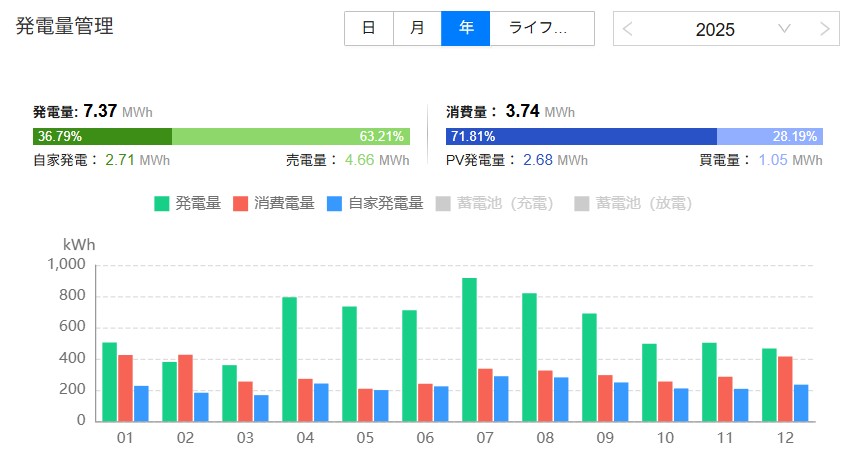Toggle 自家発電量 legend series
858x450 pixels.
[375, 203]
